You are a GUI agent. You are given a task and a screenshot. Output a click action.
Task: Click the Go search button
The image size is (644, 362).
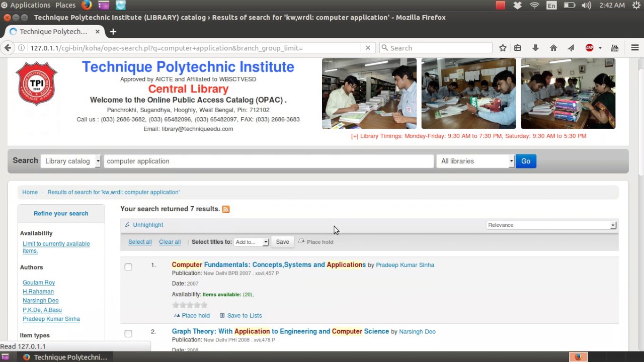pos(526,161)
